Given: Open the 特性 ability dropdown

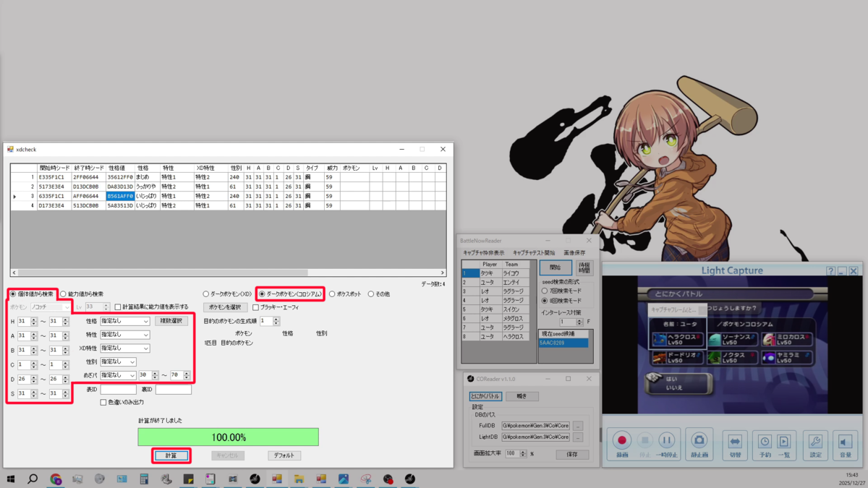Looking at the screenshot, I should click(x=125, y=335).
